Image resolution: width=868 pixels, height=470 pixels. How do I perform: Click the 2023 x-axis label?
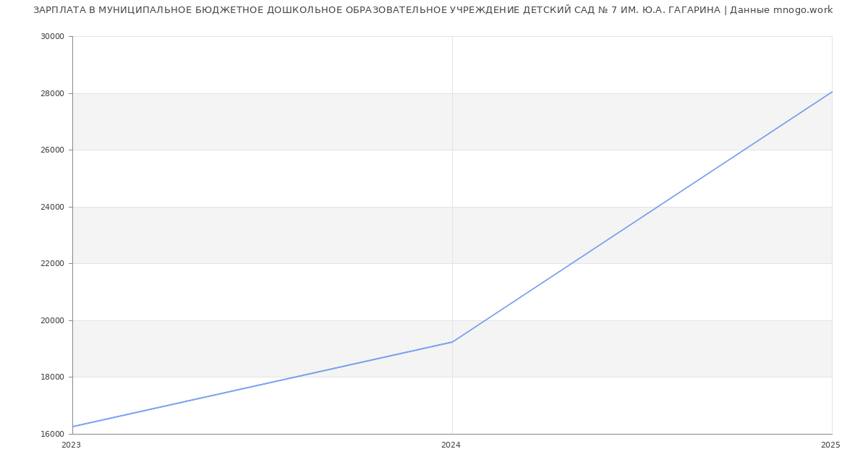72,445
